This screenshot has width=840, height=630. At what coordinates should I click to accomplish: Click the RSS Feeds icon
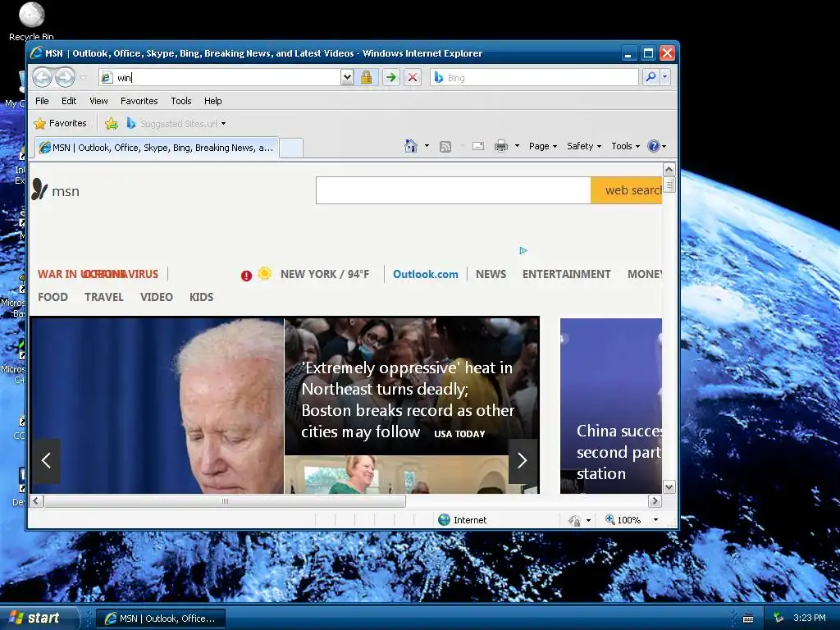(445, 146)
